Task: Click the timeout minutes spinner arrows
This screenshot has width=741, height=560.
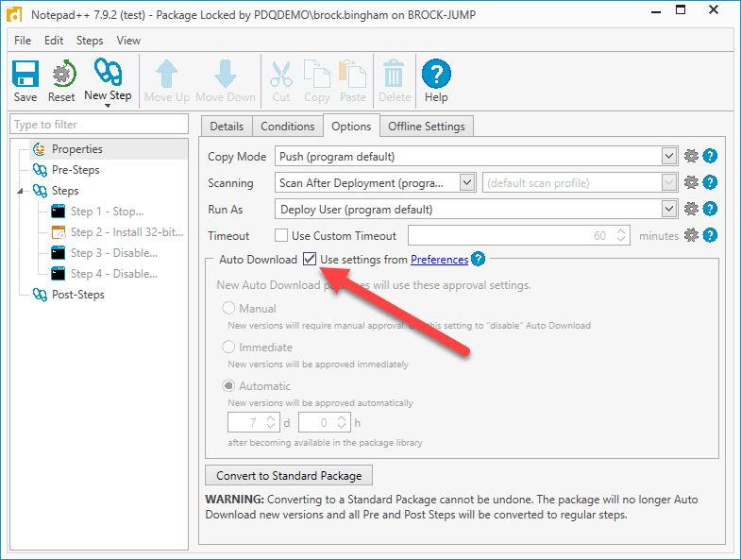Action: pos(621,235)
